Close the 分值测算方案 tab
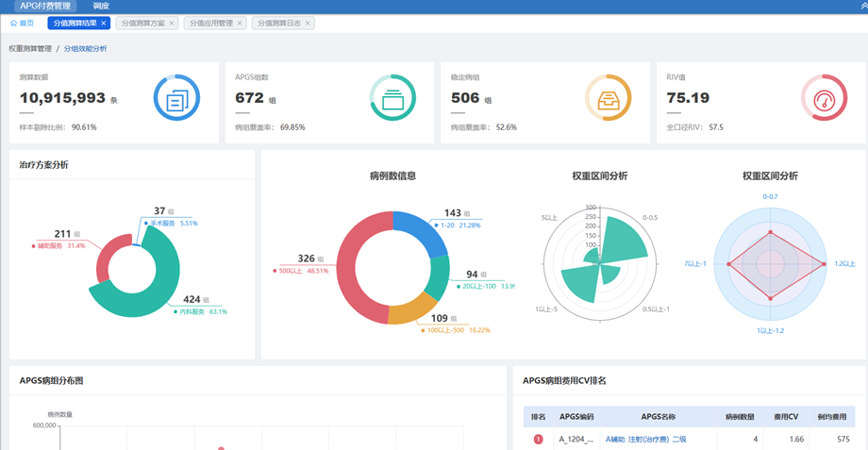This screenshot has width=868, height=450. tap(171, 23)
